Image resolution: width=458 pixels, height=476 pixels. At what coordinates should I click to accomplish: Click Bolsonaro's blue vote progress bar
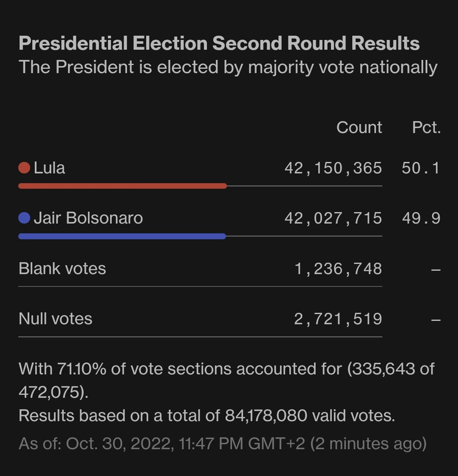coord(122,236)
